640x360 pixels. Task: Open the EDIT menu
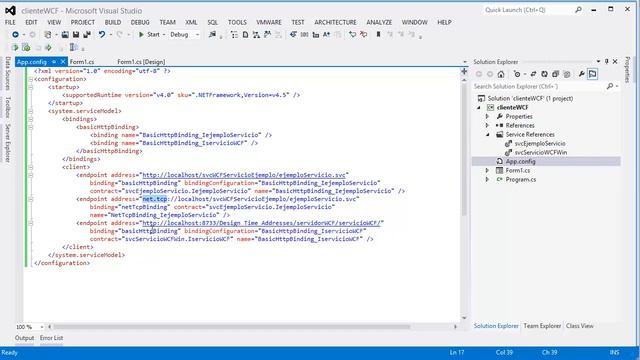coord(31,22)
